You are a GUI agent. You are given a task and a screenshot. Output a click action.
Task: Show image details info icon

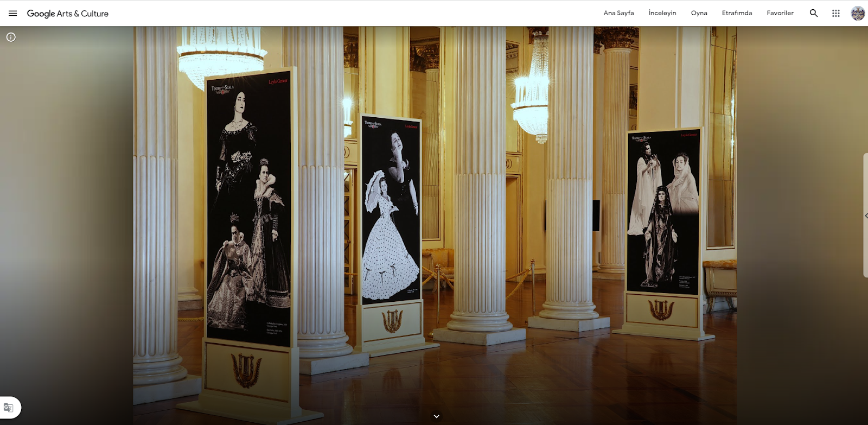[11, 37]
